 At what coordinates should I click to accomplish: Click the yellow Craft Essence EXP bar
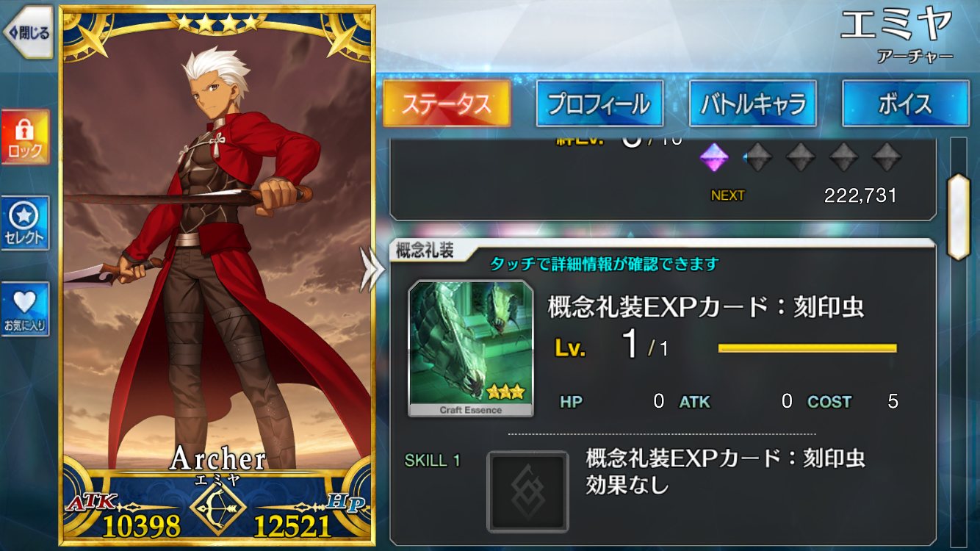807,348
